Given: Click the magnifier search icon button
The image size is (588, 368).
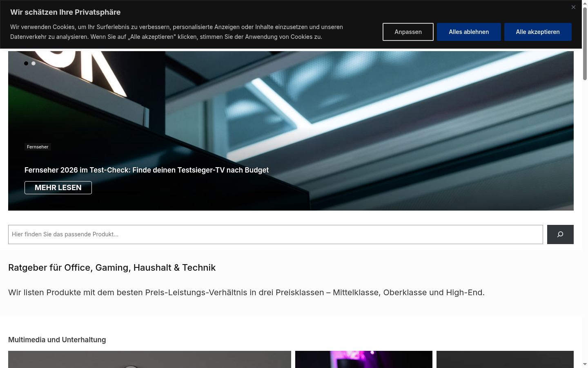Looking at the screenshot, I should 560,234.
